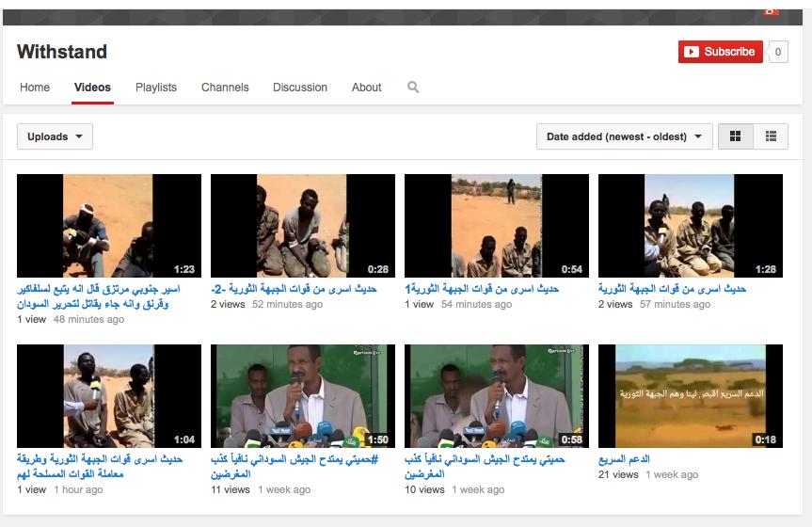Click the subscriber count badge showing 0
Viewport: 812px width, 527px height.
pos(778,52)
